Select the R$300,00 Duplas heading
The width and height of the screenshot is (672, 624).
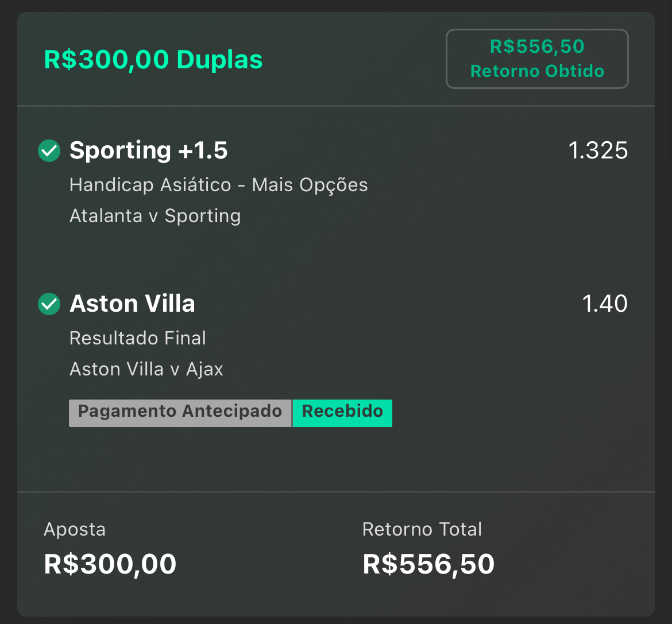(x=153, y=59)
